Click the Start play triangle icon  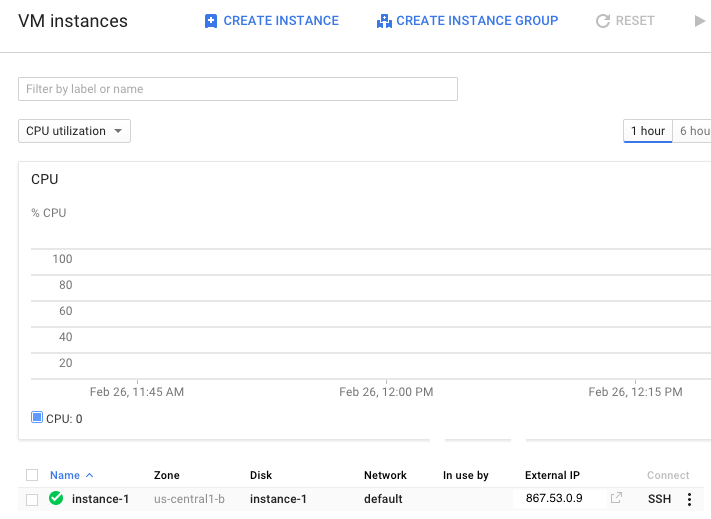coord(699,21)
